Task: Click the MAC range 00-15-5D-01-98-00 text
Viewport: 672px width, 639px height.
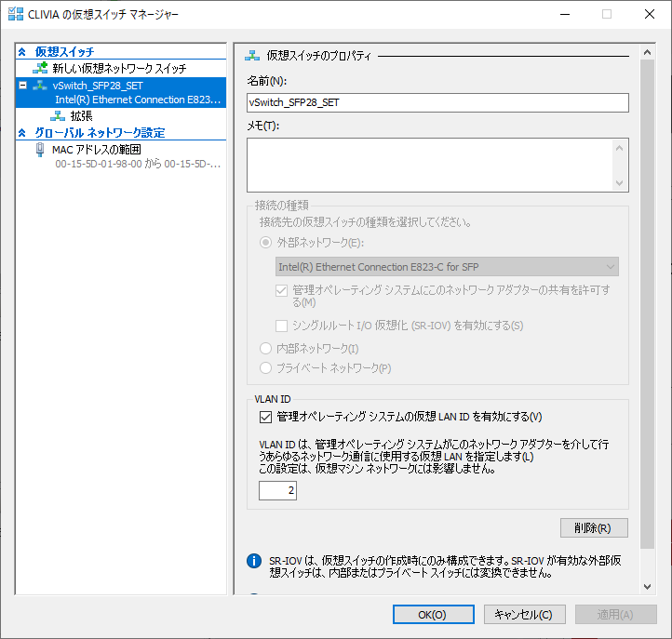Action: [138, 164]
